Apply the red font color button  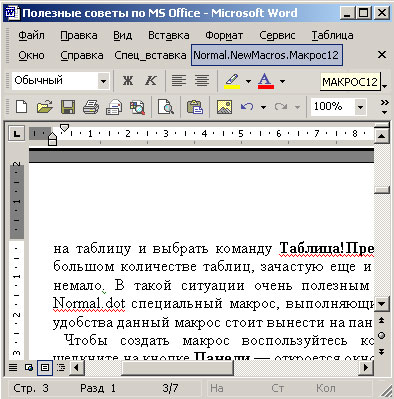pyautogui.click(x=266, y=81)
